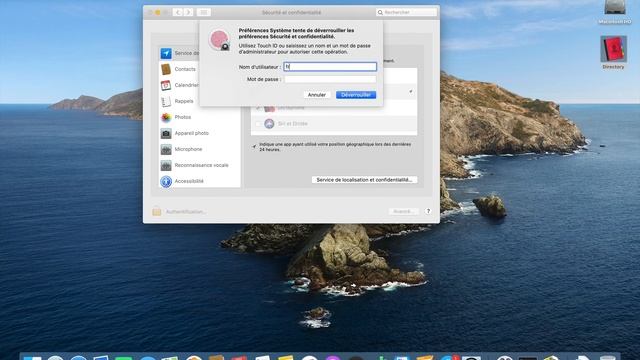The width and height of the screenshot is (640, 360).
Task: Show all preferences with the grid button
Action: coord(203,12)
